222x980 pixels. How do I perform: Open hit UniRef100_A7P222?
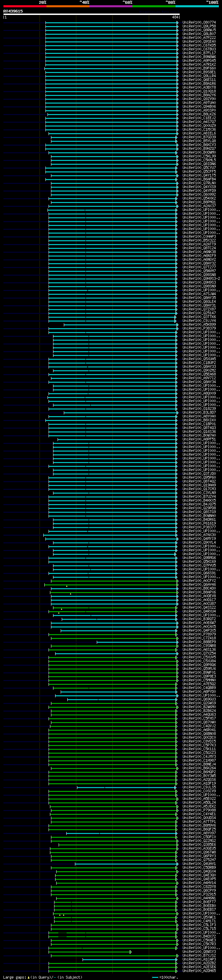point(199,38)
